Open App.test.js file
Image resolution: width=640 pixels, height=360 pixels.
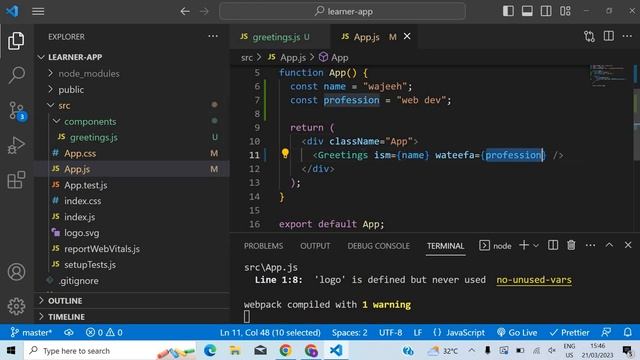point(86,185)
